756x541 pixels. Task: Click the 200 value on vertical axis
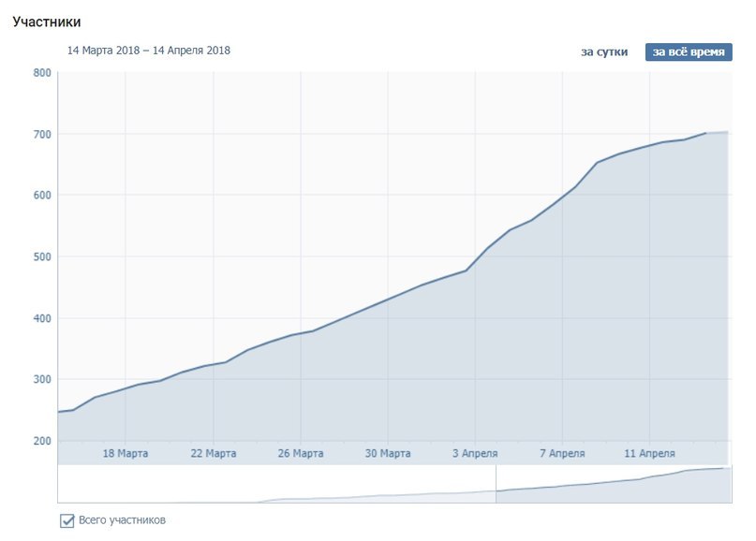click(x=42, y=441)
